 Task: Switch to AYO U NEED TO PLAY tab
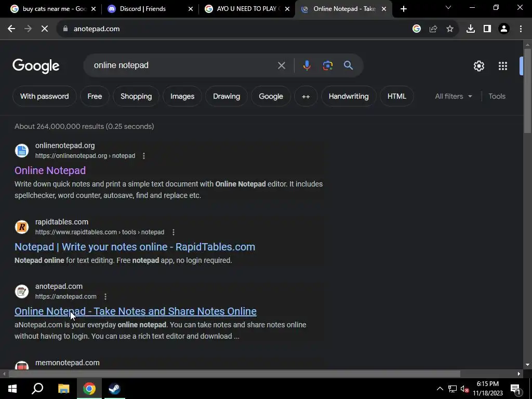(x=248, y=9)
